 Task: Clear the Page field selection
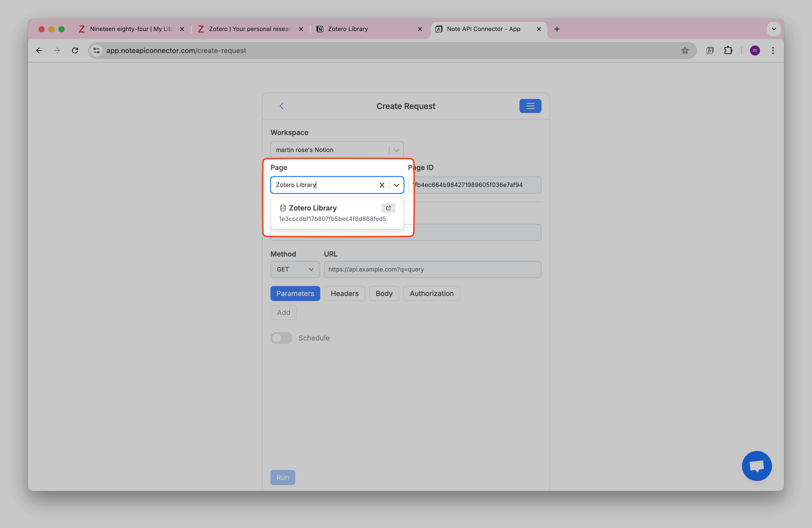(x=382, y=185)
